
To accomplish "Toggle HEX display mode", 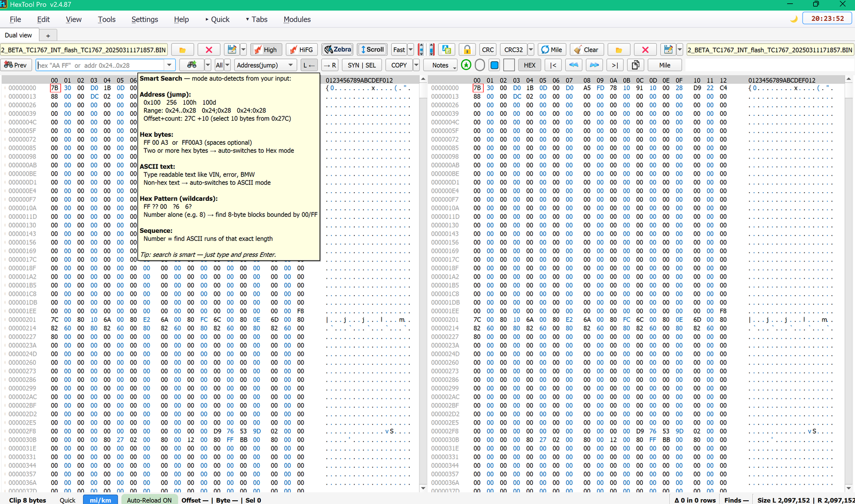I will click(x=530, y=65).
